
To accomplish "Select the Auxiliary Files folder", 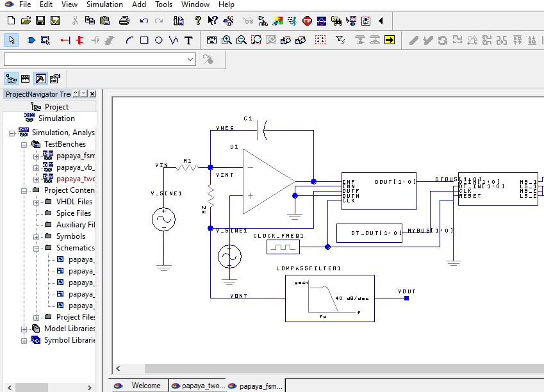I will click(x=76, y=224).
